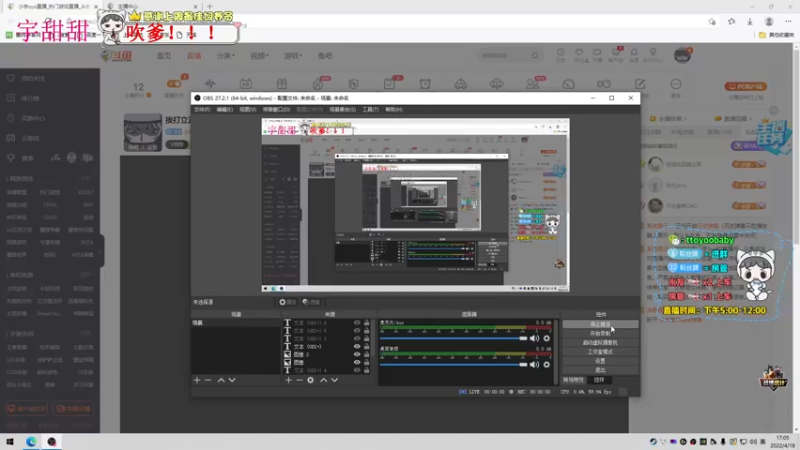The width and height of the screenshot is (800, 450).
Task: Move the source down with the down arrow
Action: click(335, 380)
